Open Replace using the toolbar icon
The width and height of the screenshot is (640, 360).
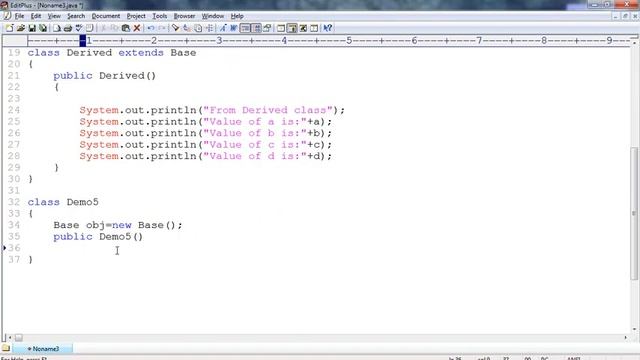tap(187, 28)
